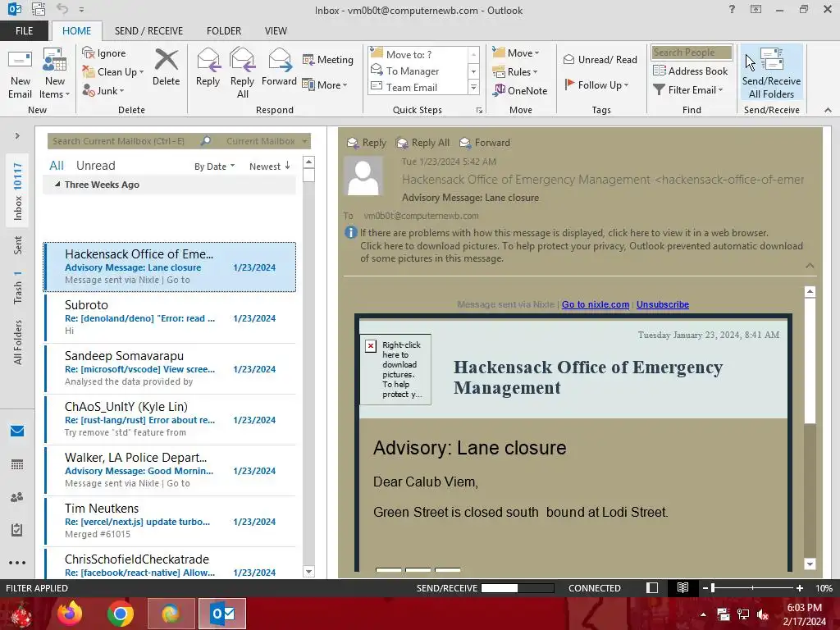
Task: Click the Unsubscribe link
Action: point(663,304)
